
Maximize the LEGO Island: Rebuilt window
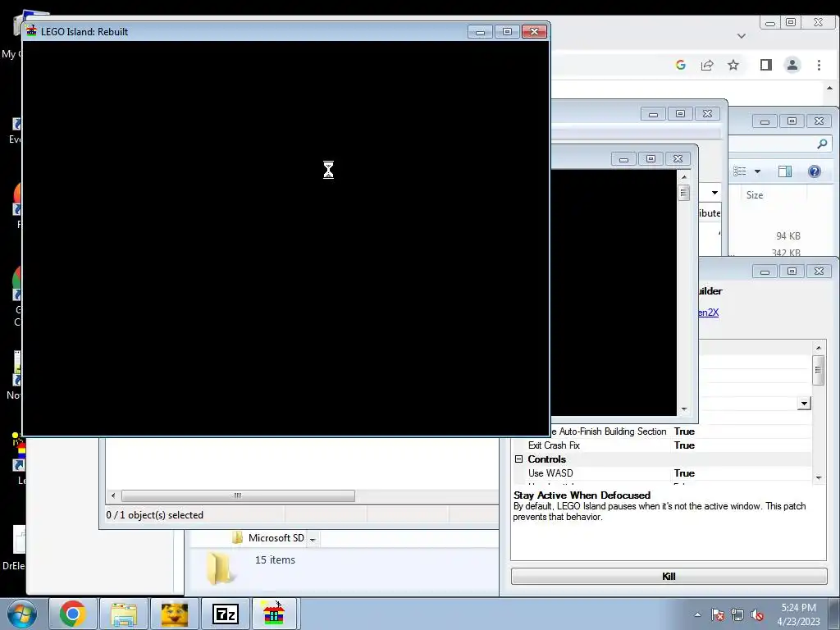click(x=507, y=32)
